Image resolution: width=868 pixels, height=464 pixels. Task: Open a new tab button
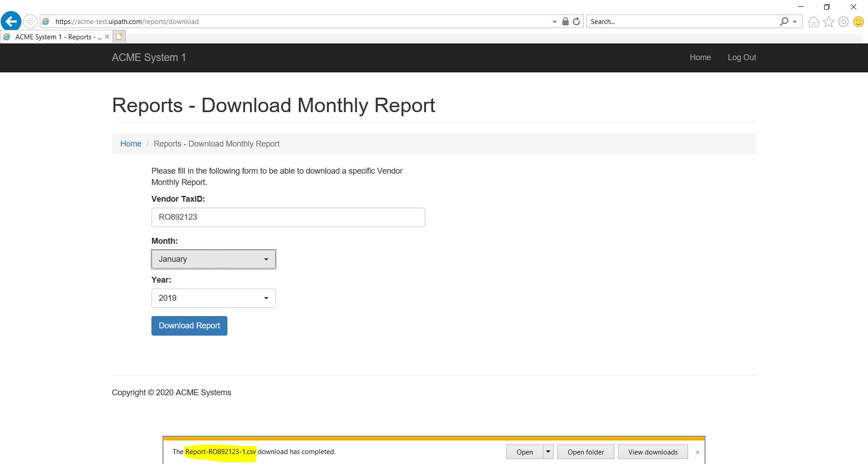(119, 37)
